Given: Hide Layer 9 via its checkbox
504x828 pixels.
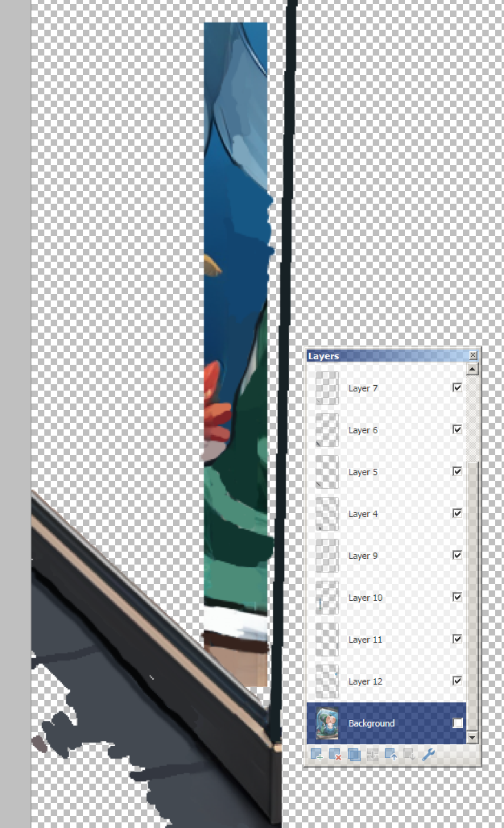Looking at the screenshot, I should (457, 555).
